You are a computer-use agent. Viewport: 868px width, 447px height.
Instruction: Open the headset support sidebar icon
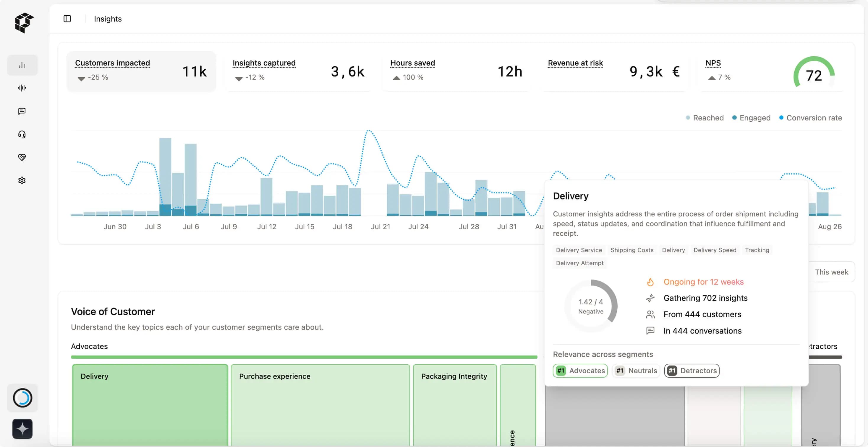click(22, 135)
